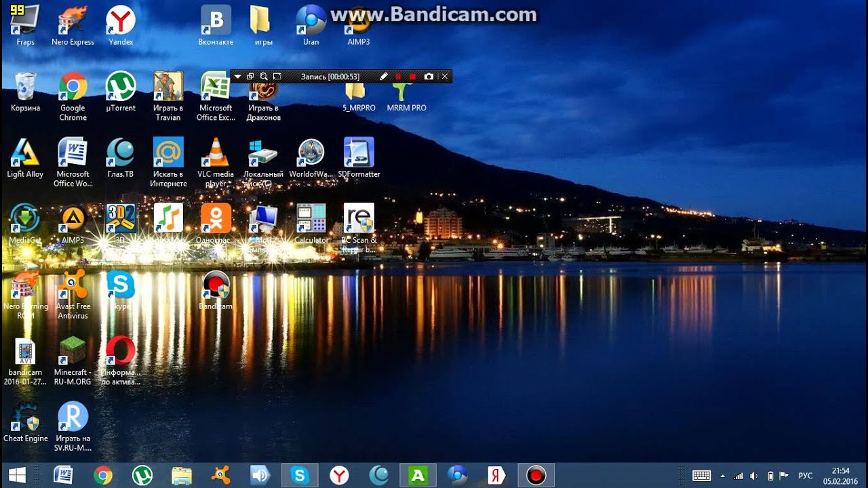
Task: Open the Opera Информация по активации shortcut
Action: (121, 362)
